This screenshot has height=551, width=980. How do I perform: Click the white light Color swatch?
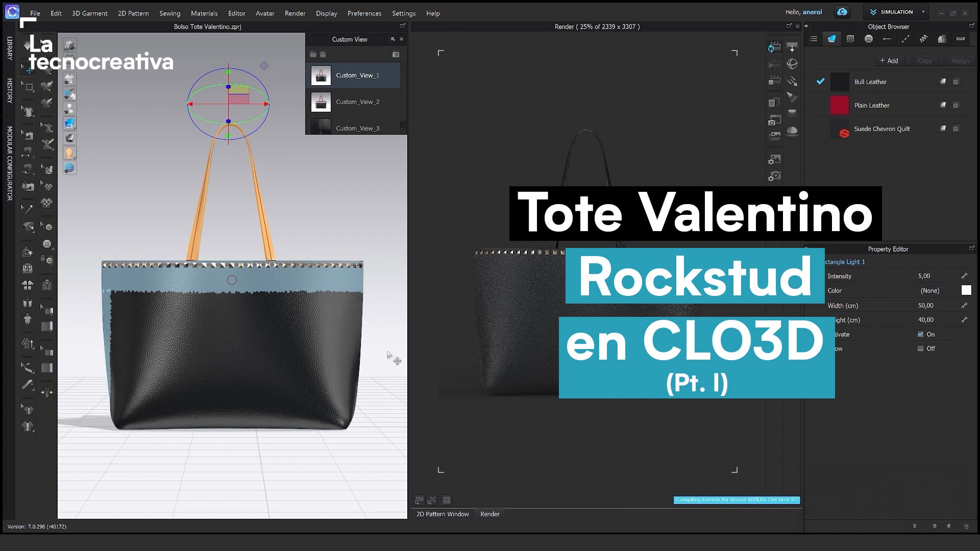966,290
